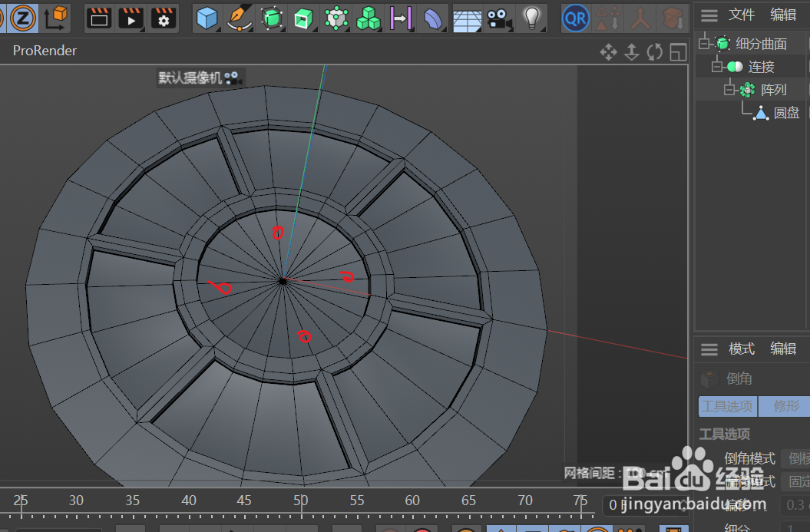Image resolution: width=810 pixels, height=532 pixels.
Task: Collapse the 连接 tree node
Action: [x=716, y=67]
